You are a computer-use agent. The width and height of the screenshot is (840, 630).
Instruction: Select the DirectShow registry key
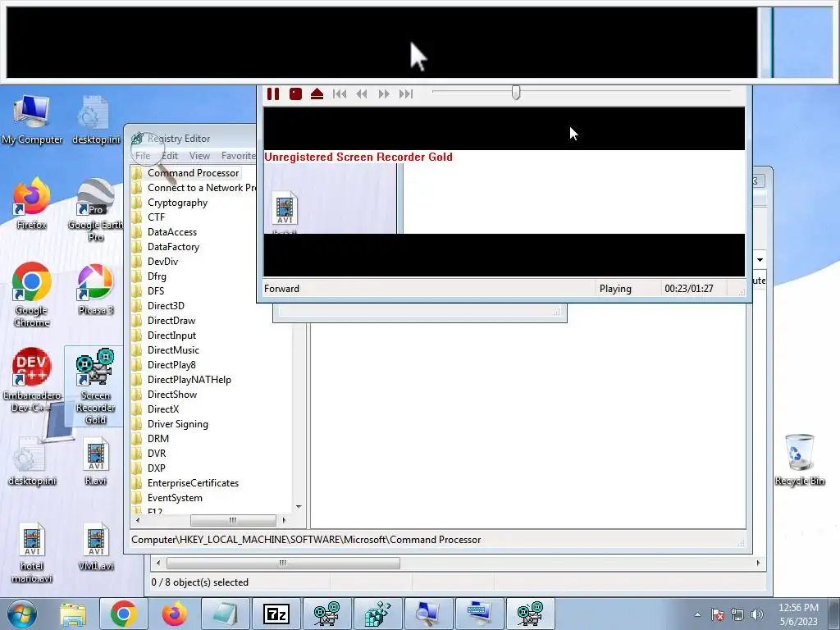172,395
